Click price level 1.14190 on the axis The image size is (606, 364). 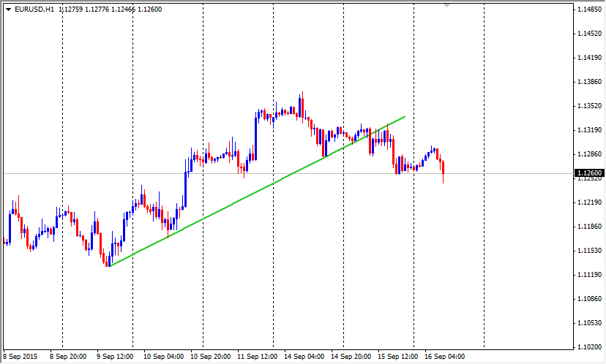tap(589, 58)
